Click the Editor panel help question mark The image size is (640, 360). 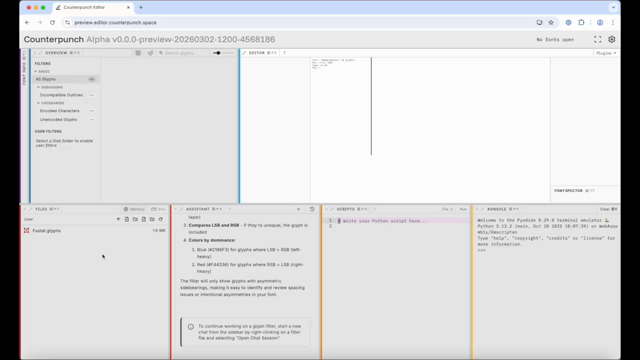(x=284, y=53)
